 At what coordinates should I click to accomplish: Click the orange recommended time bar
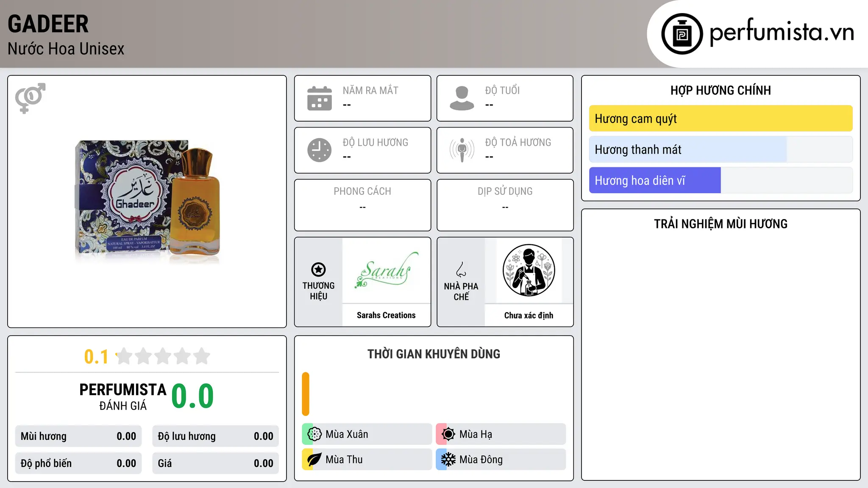tap(306, 394)
